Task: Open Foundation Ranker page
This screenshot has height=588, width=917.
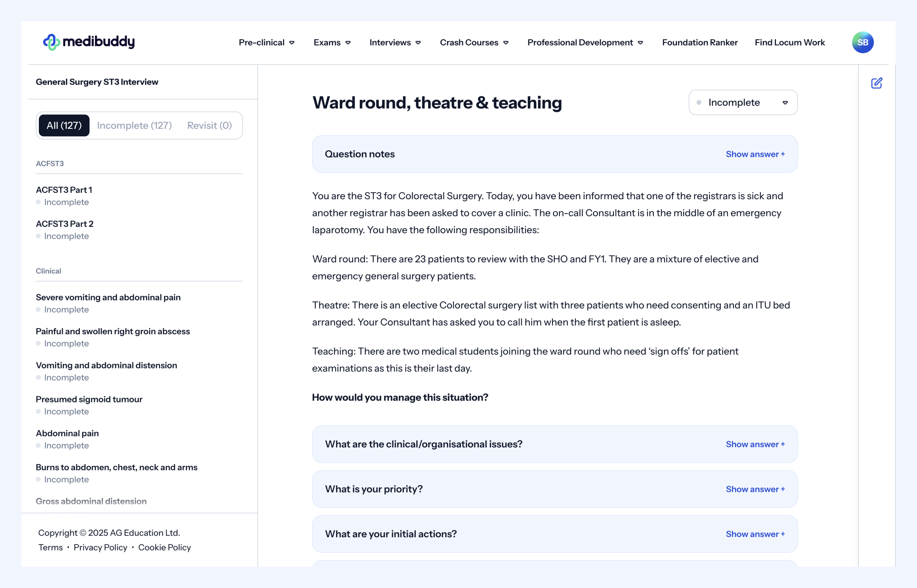Action: coord(700,42)
